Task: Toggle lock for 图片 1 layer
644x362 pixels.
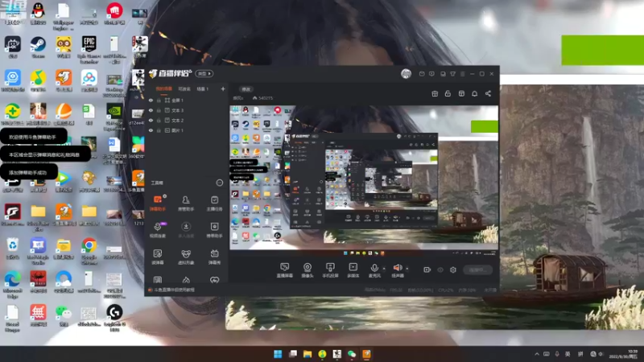Action: (x=159, y=130)
